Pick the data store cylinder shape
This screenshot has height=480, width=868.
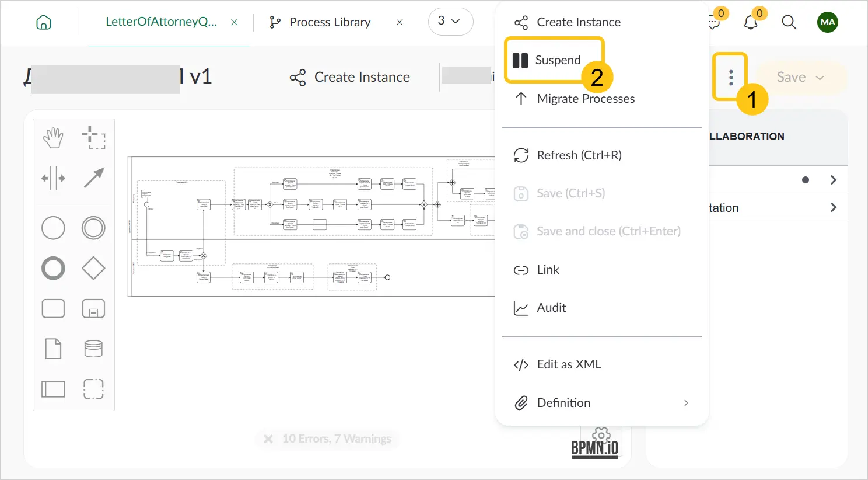[93, 349]
